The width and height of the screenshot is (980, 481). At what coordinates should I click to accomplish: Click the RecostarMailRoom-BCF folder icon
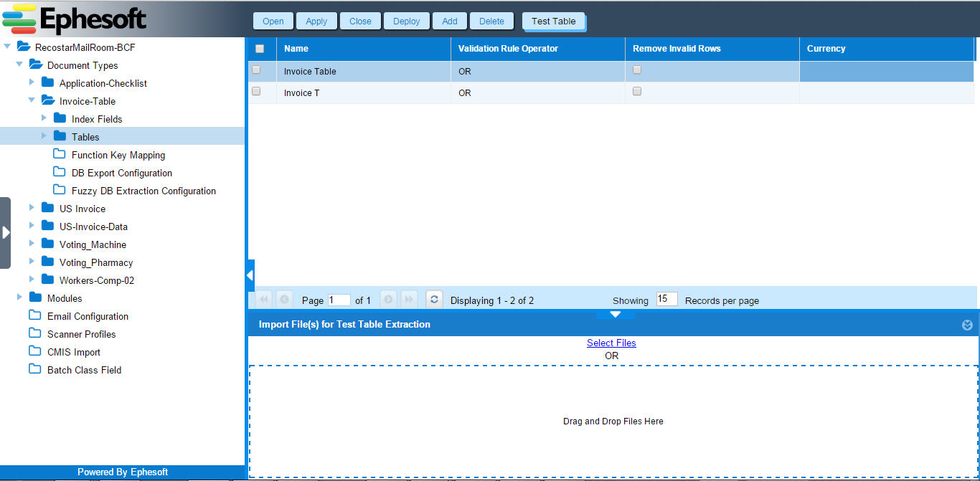pyautogui.click(x=24, y=47)
